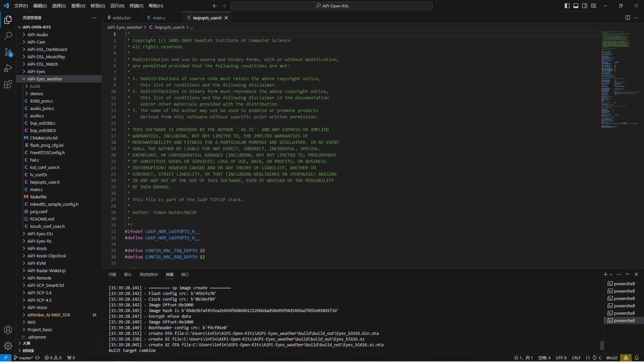Customize layout from title bar

coord(594,6)
